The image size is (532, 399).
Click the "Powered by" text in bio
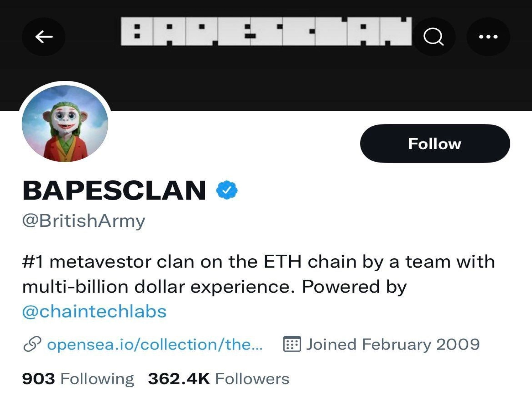tap(354, 286)
